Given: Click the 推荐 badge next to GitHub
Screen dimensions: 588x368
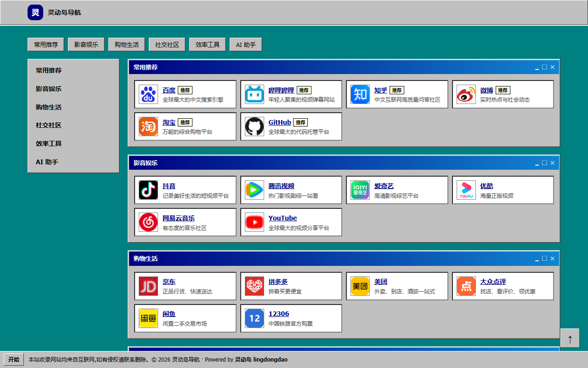Looking at the screenshot, I should click(300, 122).
